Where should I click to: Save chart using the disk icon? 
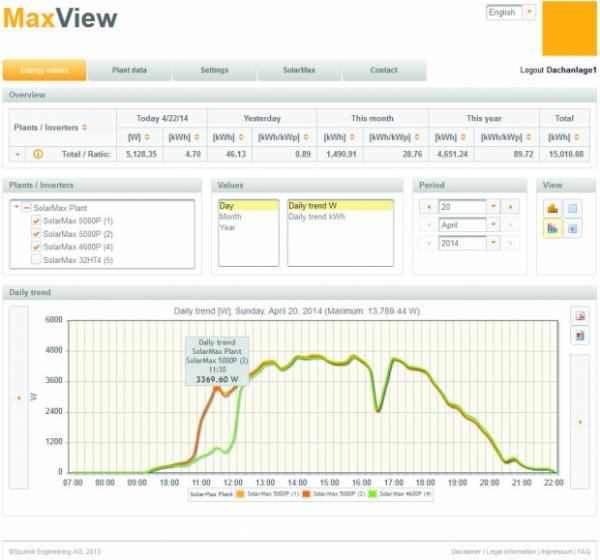tap(580, 336)
